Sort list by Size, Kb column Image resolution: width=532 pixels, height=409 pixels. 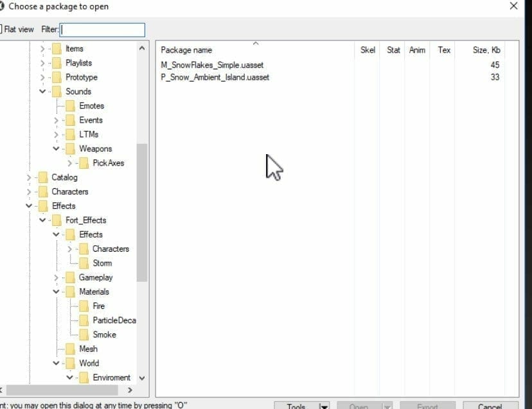(486, 50)
